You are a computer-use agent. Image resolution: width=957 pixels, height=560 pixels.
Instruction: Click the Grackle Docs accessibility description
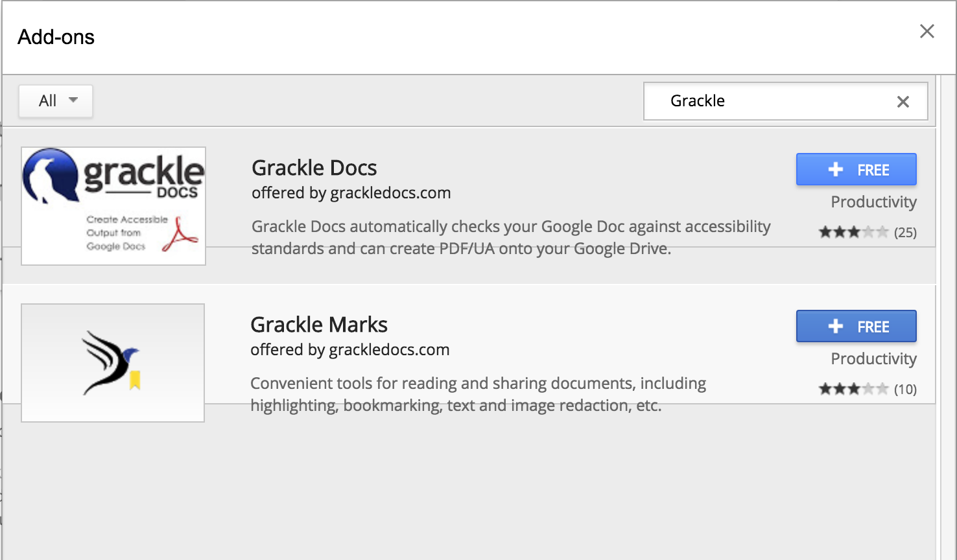[511, 237]
